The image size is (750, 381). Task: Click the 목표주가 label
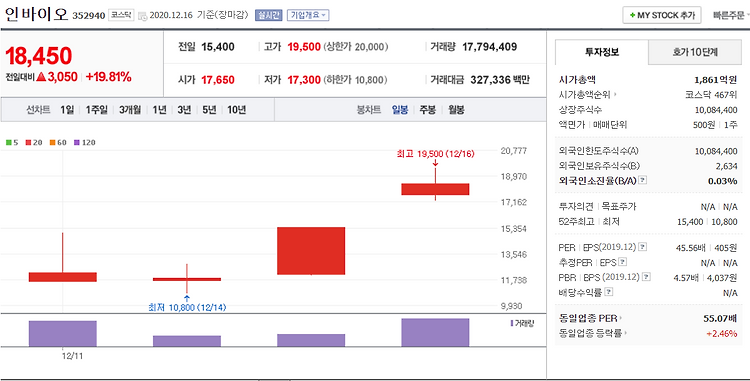(619, 207)
